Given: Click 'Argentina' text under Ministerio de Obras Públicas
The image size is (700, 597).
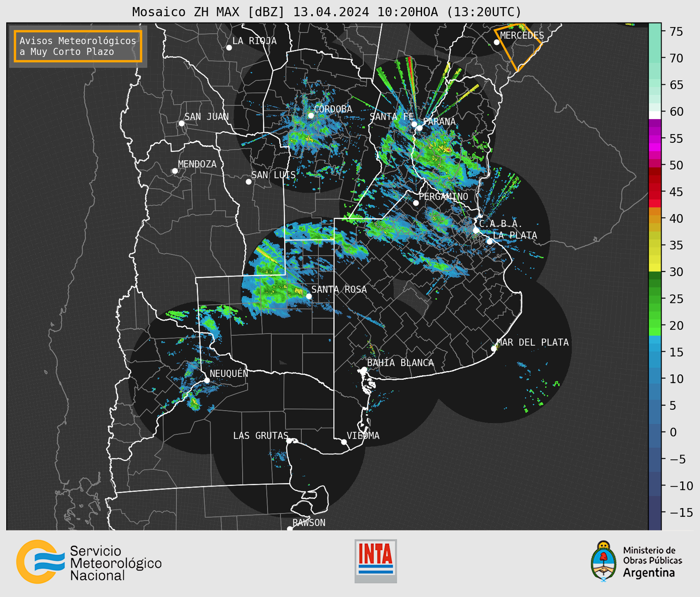Looking at the screenshot, I should click(x=649, y=573).
